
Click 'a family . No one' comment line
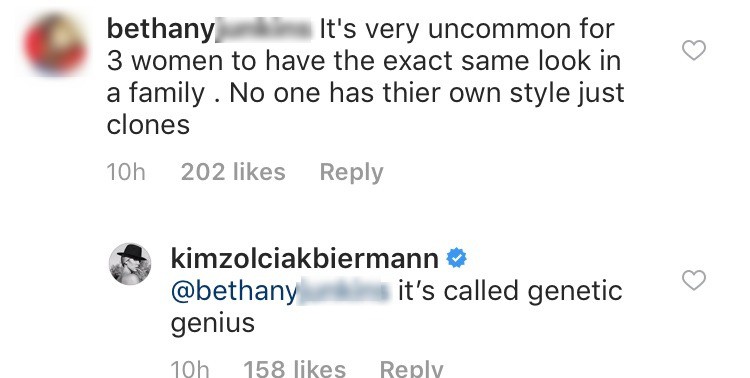tap(365, 93)
